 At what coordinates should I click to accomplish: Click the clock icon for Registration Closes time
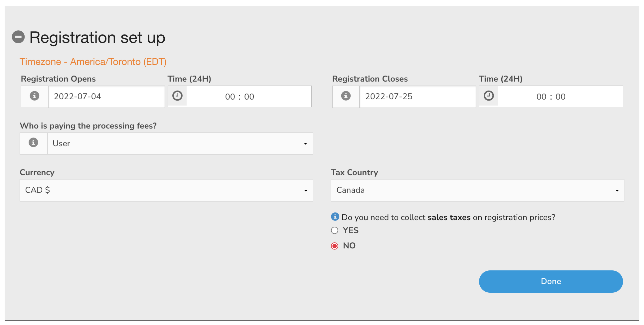[489, 95]
